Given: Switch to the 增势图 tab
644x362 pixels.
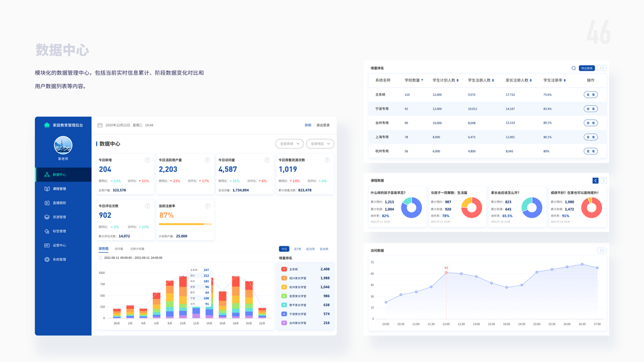Looking at the screenshot, I should [103, 249].
